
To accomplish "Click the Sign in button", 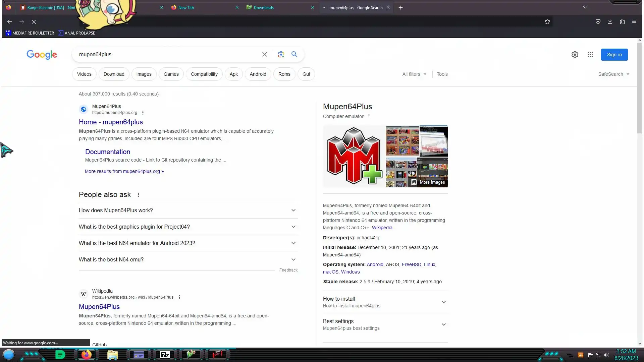I will [x=614, y=55].
